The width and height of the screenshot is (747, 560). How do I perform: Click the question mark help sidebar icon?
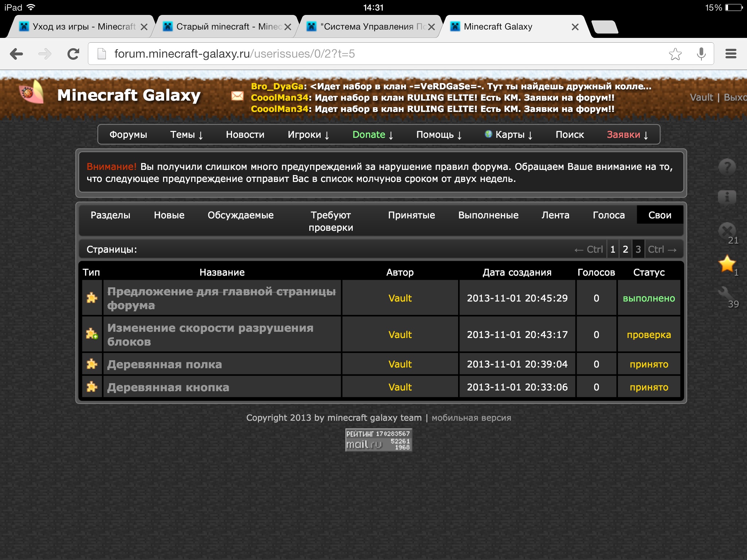tap(727, 167)
